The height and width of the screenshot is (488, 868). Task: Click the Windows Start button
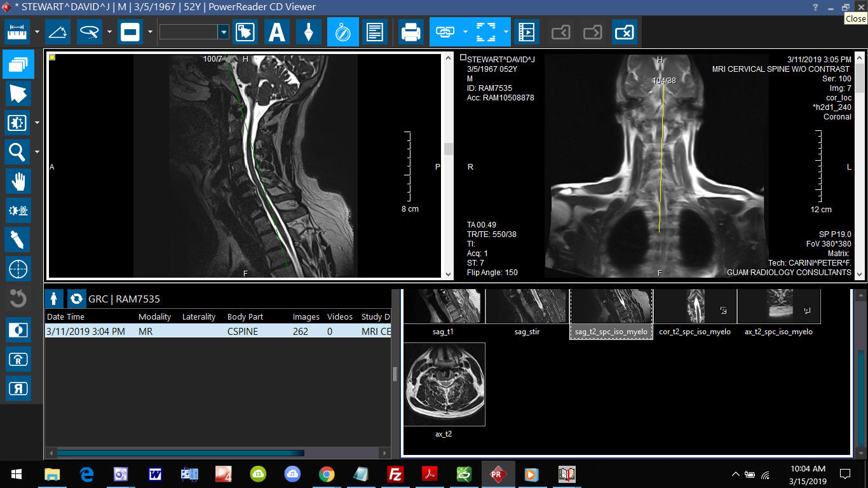click(x=16, y=473)
